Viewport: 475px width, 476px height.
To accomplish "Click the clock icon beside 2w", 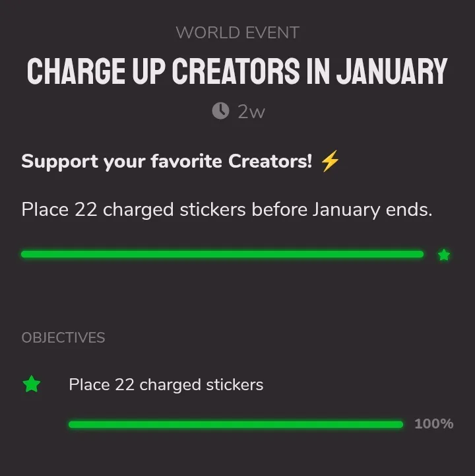I will click(220, 111).
